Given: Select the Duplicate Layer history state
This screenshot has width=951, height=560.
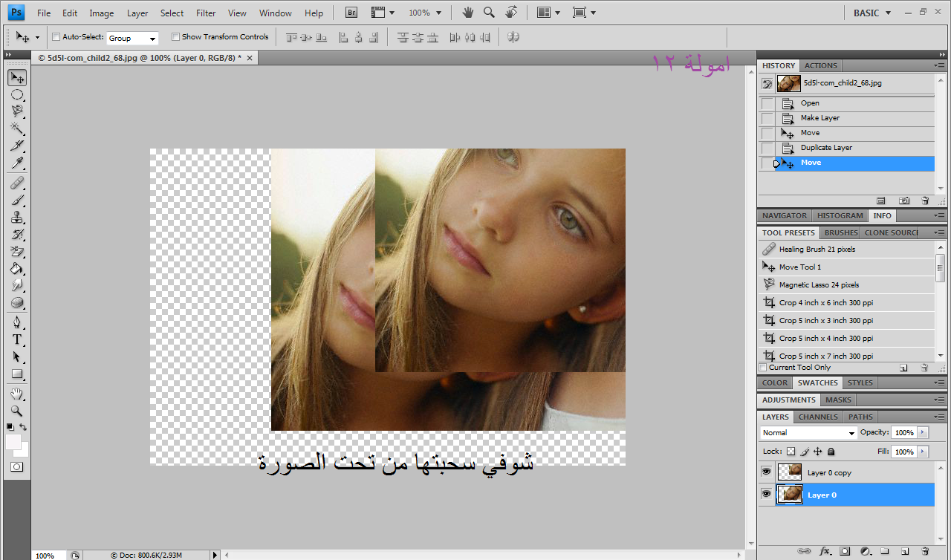Looking at the screenshot, I should pyautogui.click(x=826, y=148).
